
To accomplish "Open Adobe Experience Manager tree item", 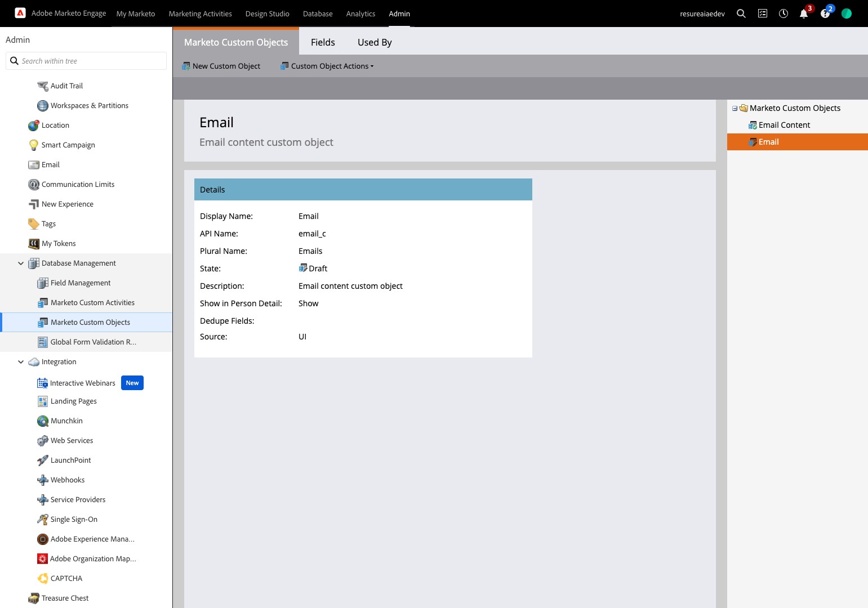I will pos(92,539).
